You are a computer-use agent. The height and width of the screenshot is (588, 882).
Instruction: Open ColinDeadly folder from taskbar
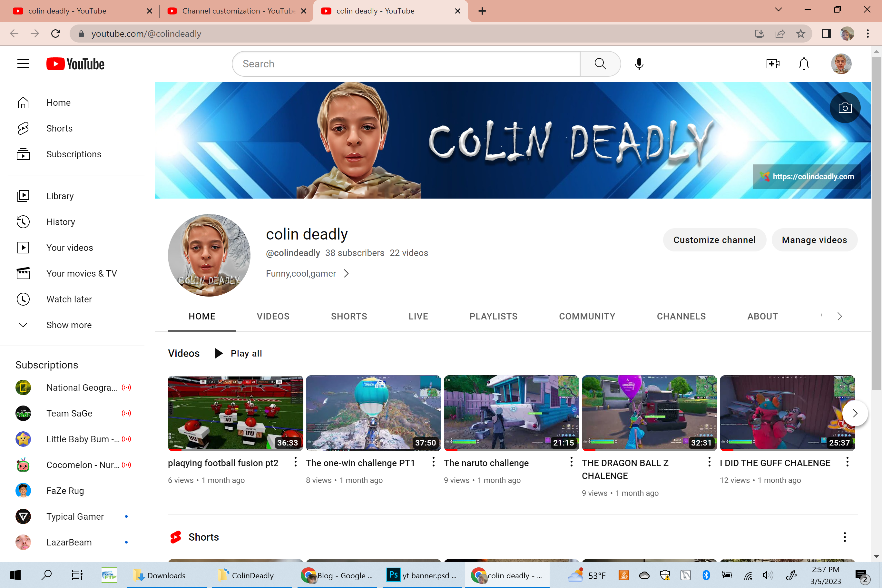(x=252, y=575)
